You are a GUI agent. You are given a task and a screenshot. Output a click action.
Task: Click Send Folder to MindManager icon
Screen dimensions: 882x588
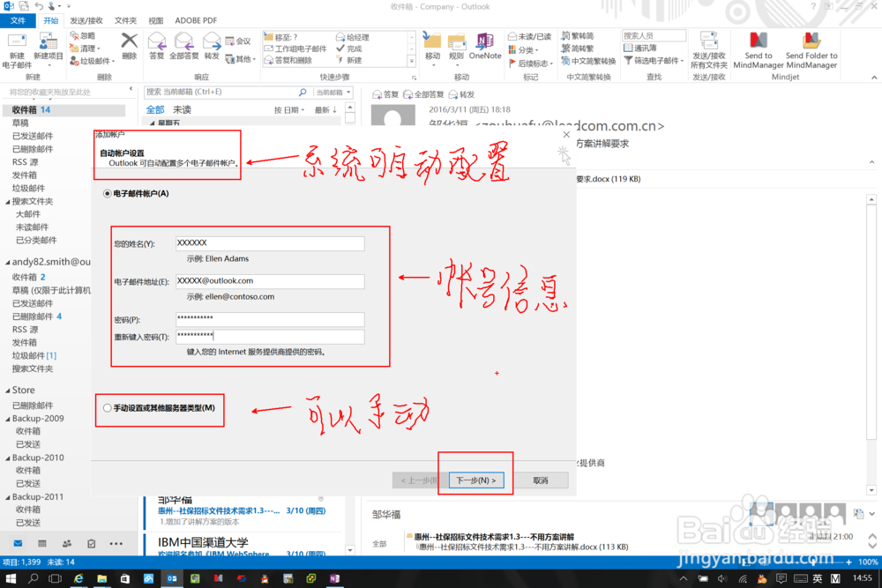811,41
